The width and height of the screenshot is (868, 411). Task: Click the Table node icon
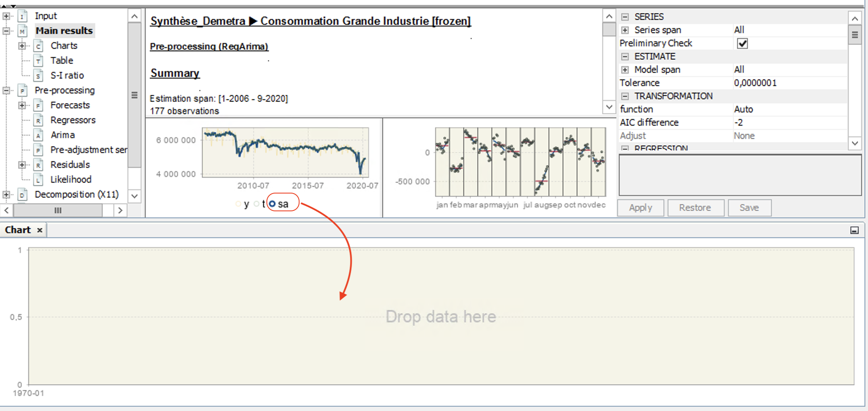[x=38, y=61]
